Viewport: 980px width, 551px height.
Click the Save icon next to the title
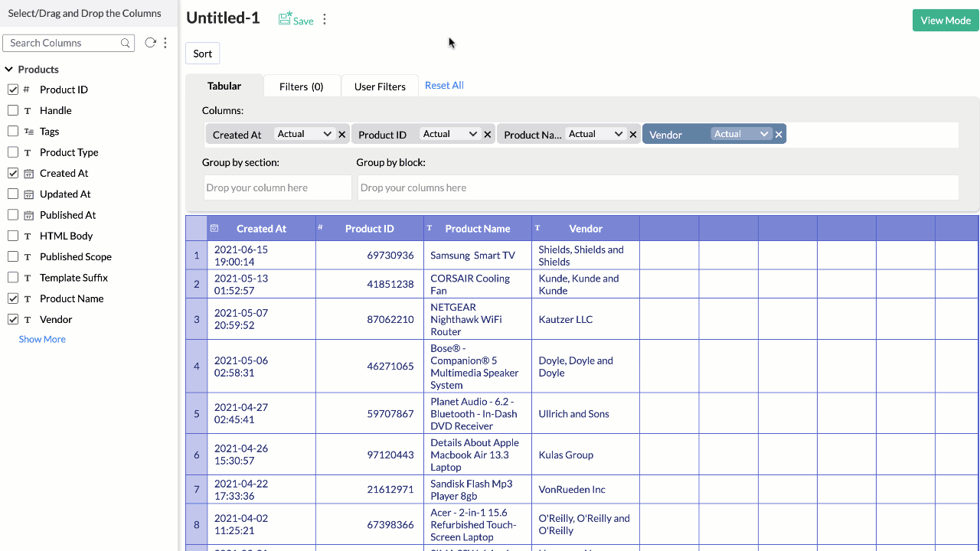pyautogui.click(x=286, y=20)
